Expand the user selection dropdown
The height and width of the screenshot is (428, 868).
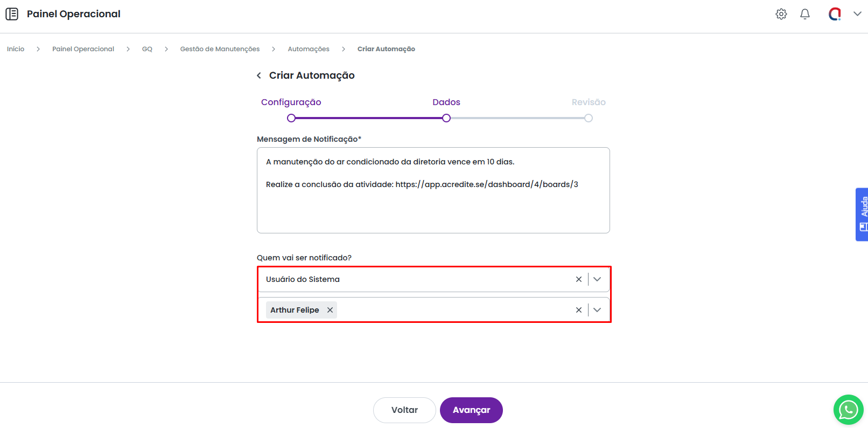tap(597, 310)
